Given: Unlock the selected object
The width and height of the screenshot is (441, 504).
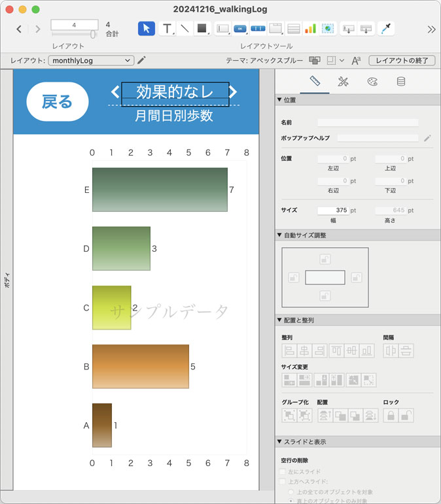Looking at the screenshot, I should pyautogui.click(x=406, y=415).
